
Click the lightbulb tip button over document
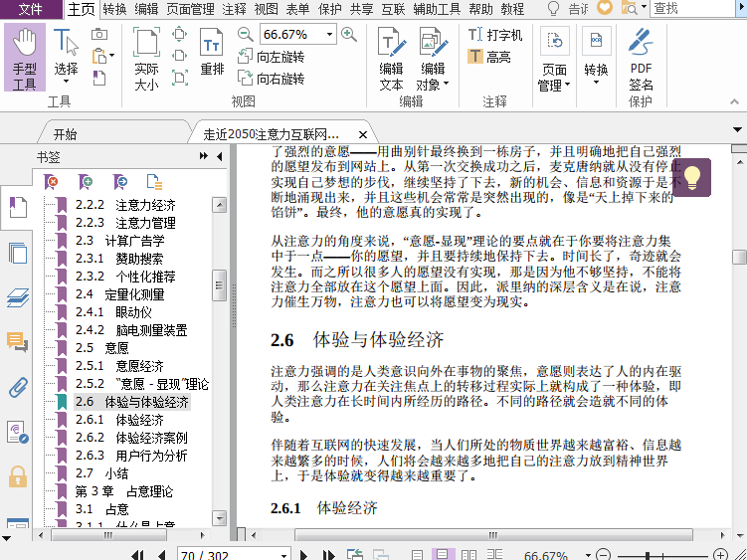(692, 177)
